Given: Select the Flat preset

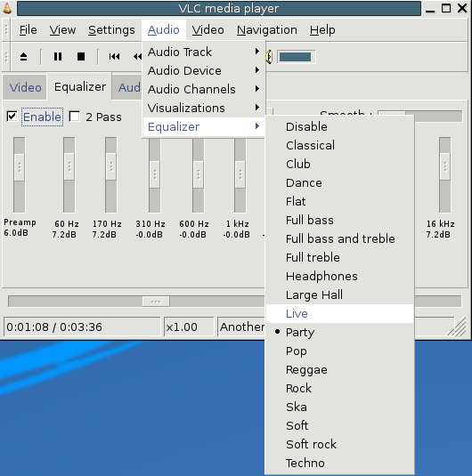Looking at the screenshot, I should 339,202.
